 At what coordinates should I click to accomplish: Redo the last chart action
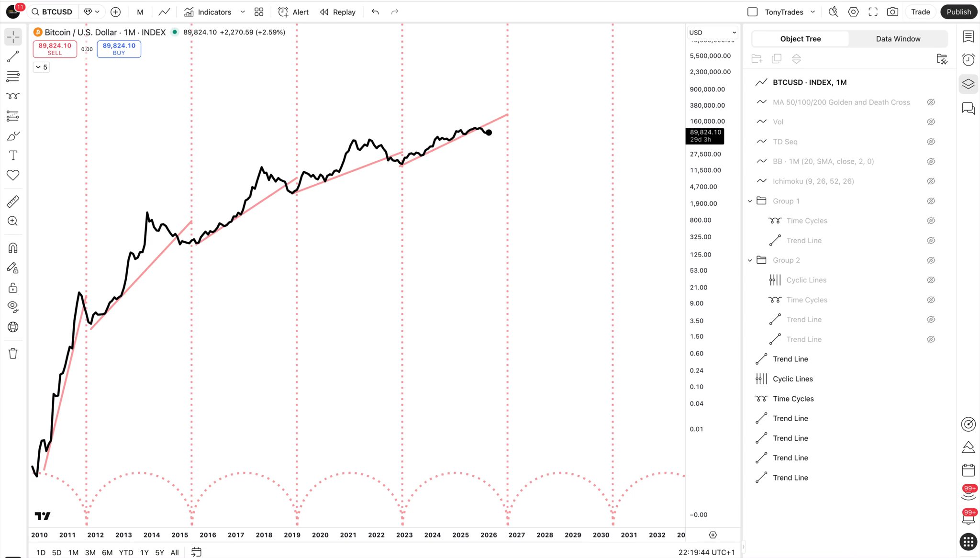tap(395, 12)
